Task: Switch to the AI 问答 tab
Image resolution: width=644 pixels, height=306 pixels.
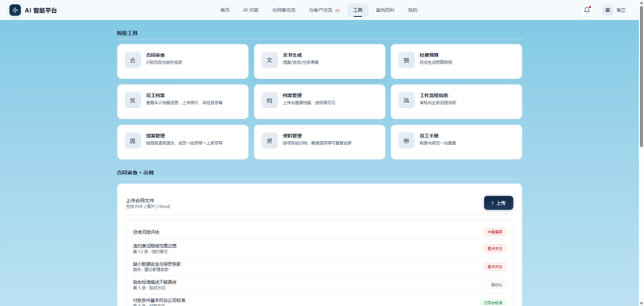Action: [250, 10]
